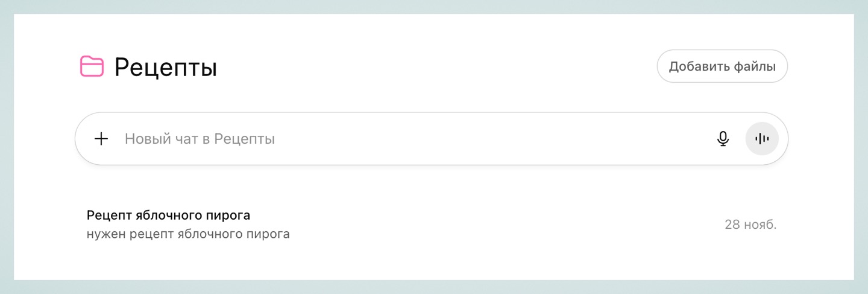Image resolution: width=868 pixels, height=294 pixels.
Task: Open the Рецепт яблочного пирога chat
Action: tap(168, 216)
